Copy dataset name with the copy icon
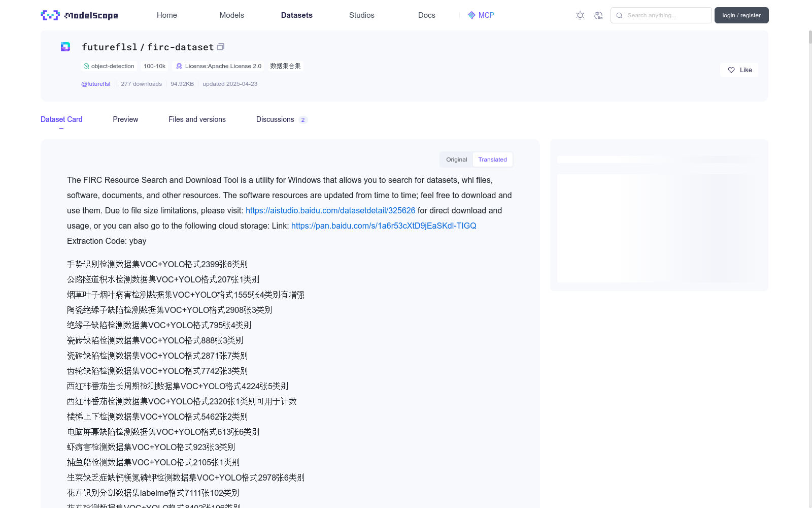 pyautogui.click(x=221, y=47)
